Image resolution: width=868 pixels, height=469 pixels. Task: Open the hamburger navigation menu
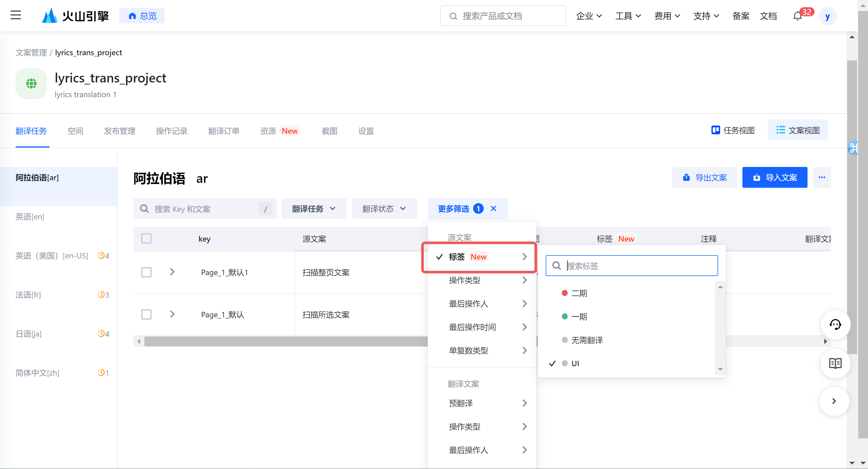pos(16,15)
